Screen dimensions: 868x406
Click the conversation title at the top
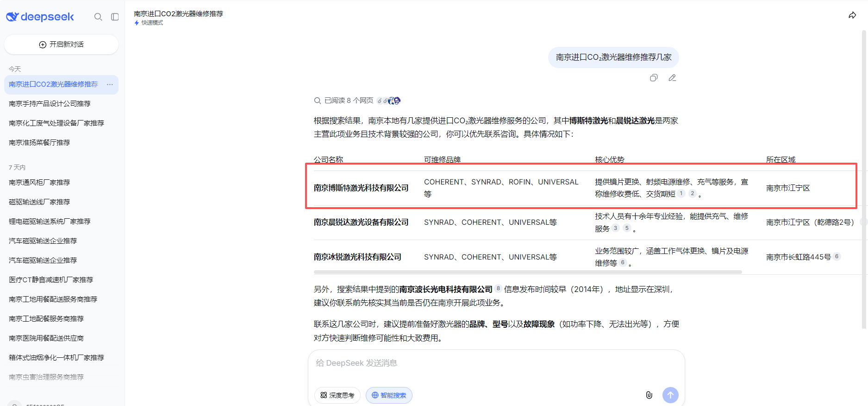(x=178, y=14)
